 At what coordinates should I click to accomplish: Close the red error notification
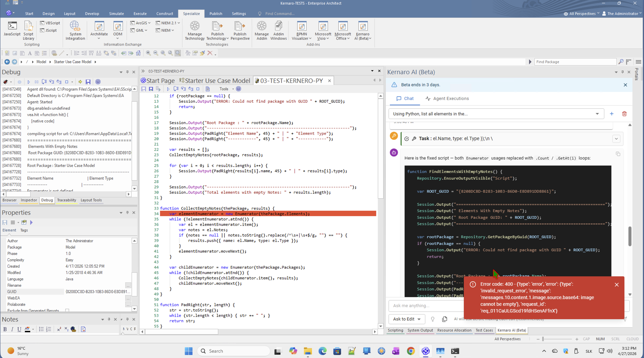pyautogui.click(x=617, y=285)
